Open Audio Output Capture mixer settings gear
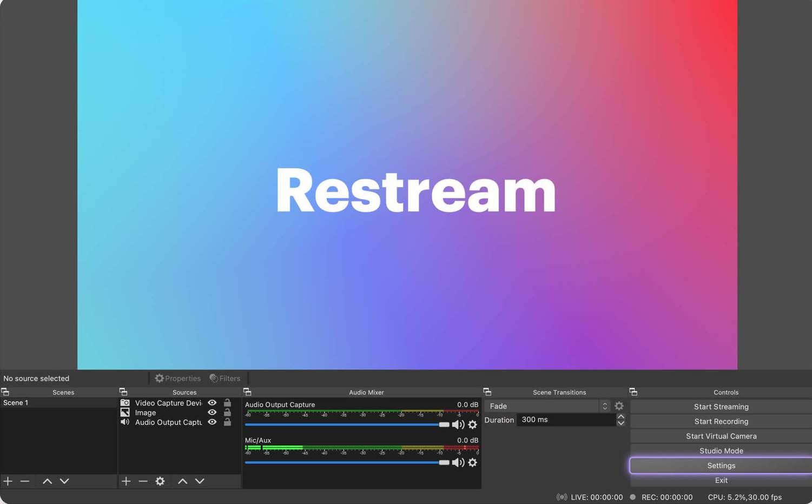The height and width of the screenshot is (504, 812). click(472, 425)
